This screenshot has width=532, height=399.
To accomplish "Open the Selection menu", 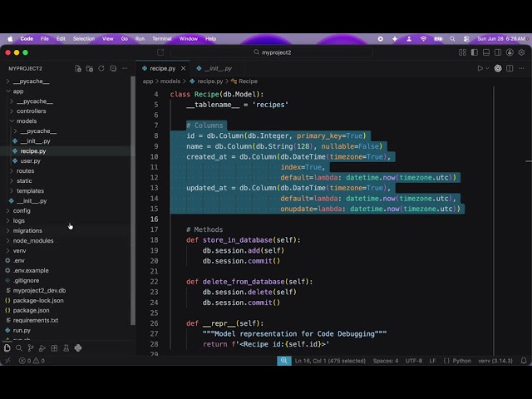I will tap(84, 39).
